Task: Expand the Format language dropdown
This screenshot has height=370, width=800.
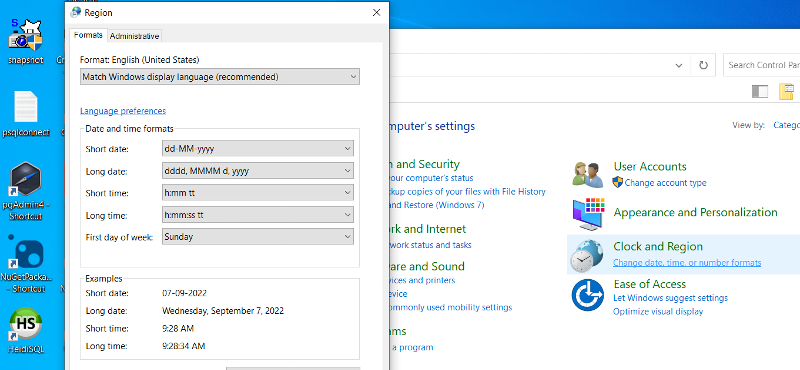Action: click(x=220, y=77)
